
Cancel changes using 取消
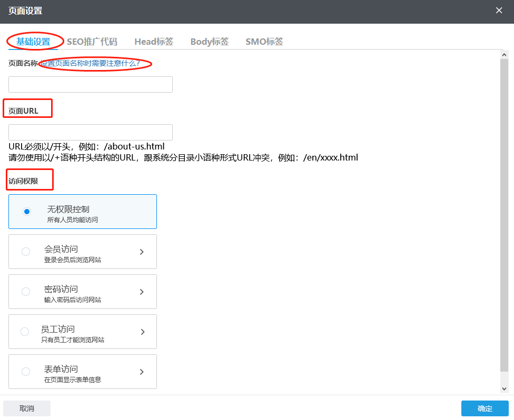click(x=27, y=408)
